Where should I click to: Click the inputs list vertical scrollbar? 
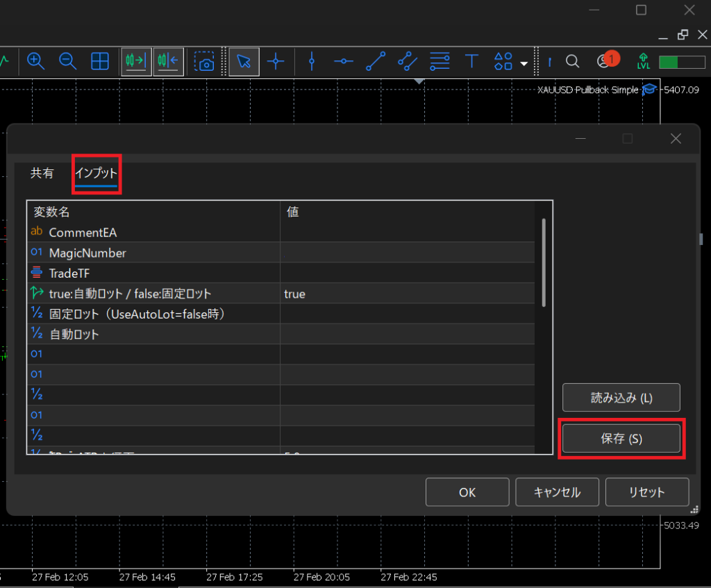click(x=544, y=262)
